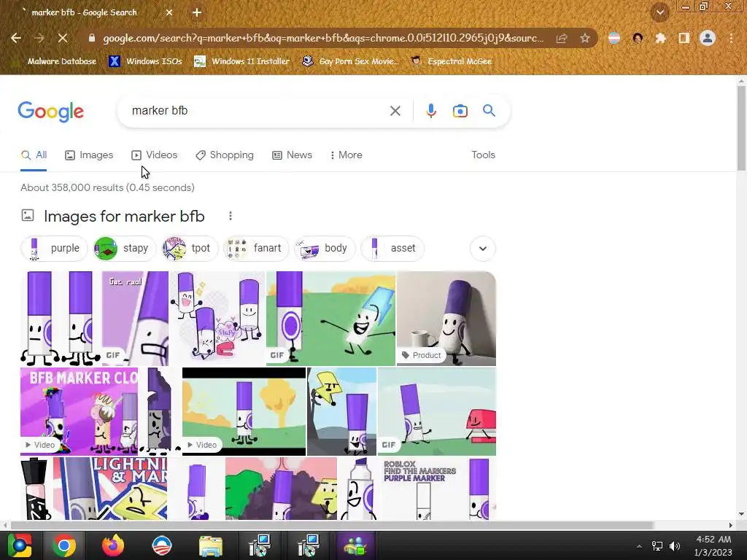Filter images by fanart chip
The height and width of the screenshot is (560, 747).
click(x=256, y=248)
